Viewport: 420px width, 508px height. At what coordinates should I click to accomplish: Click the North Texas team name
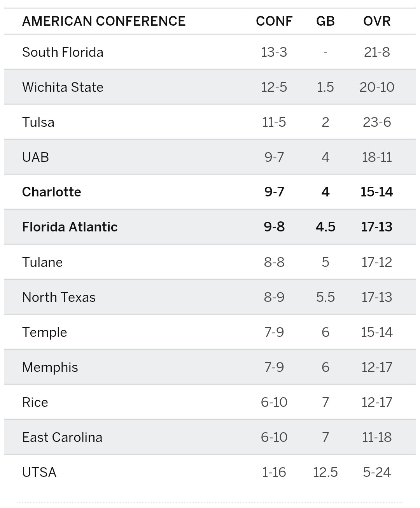coord(59,297)
